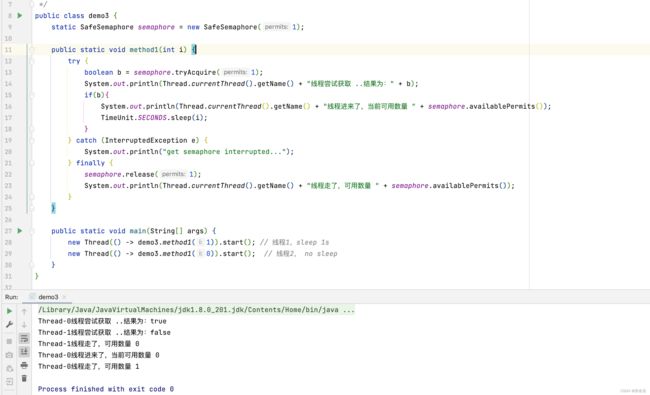Screen dimensions: 650x395
Task: Click output 'Thread-0线程走了, 可用数量 1'
Action: pos(88,366)
